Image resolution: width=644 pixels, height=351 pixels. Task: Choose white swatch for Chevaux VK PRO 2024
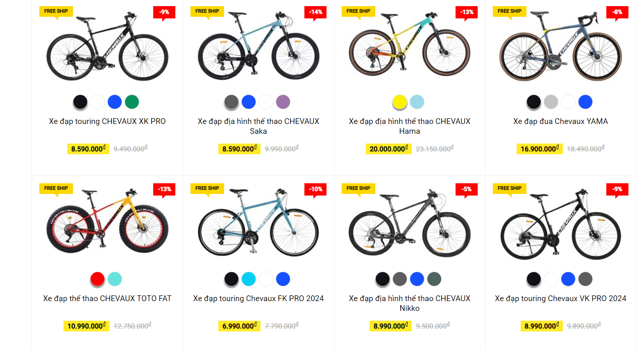(551, 279)
